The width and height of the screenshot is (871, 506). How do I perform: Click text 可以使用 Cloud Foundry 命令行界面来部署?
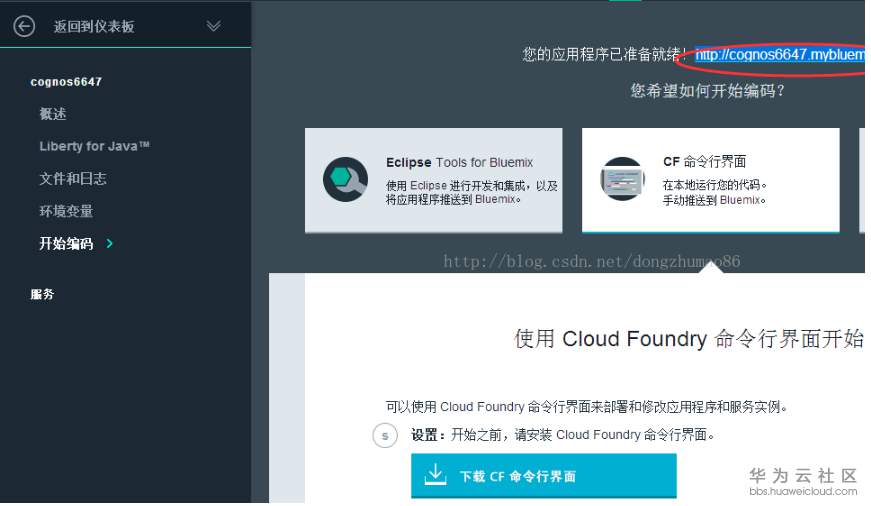point(586,407)
